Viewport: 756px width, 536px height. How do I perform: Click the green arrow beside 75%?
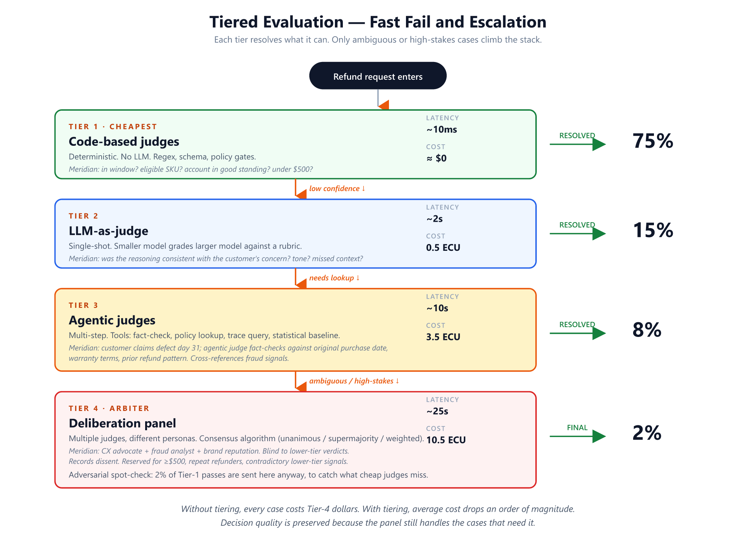578,144
